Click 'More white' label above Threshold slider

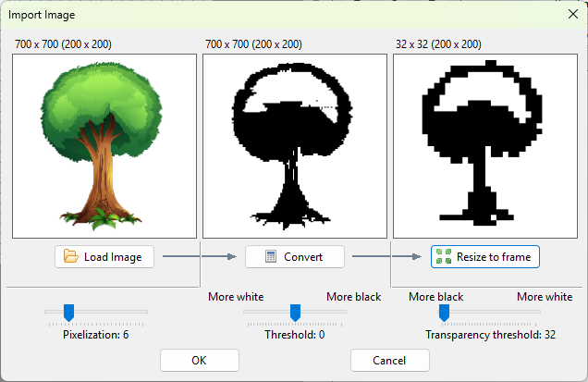(236, 297)
